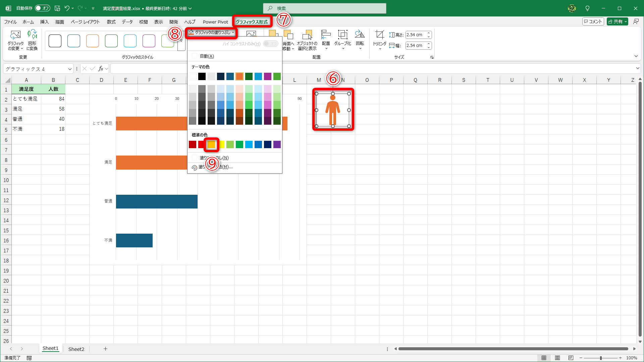This screenshot has height=362, width=644.
Task: Toggle the AutoSave switch
Action: pyautogui.click(x=43, y=8)
